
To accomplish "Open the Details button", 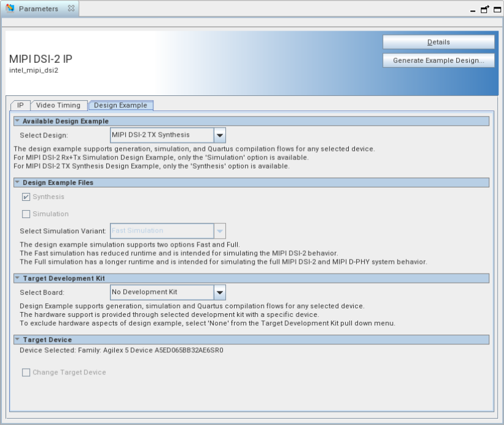I will click(439, 42).
